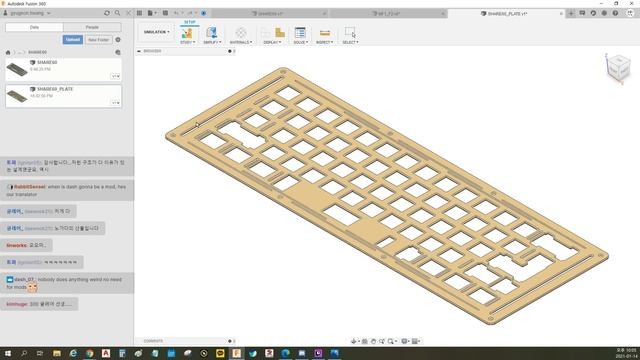
Task: Close the SHARE60_PLATE document tab
Action: (561, 13)
